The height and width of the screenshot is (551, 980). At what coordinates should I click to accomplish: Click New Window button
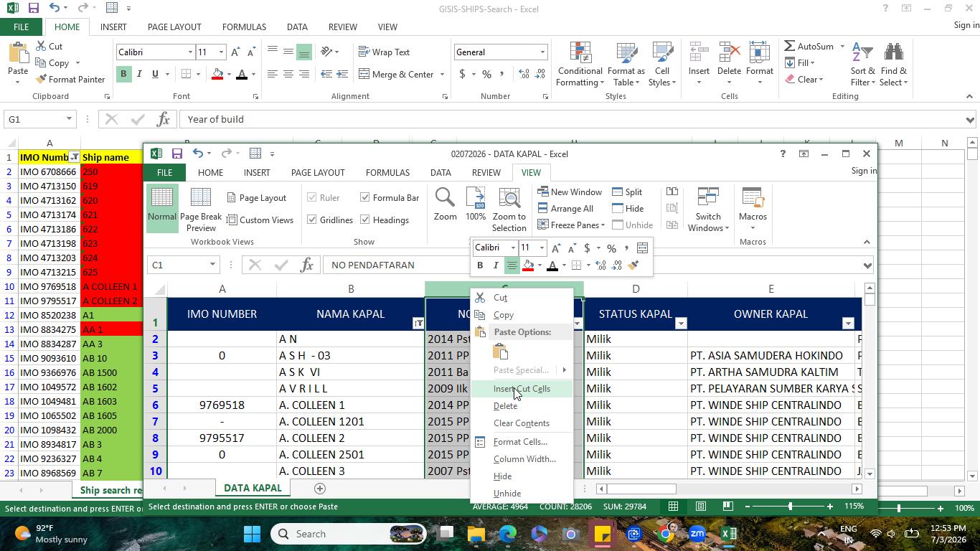(570, 192)
